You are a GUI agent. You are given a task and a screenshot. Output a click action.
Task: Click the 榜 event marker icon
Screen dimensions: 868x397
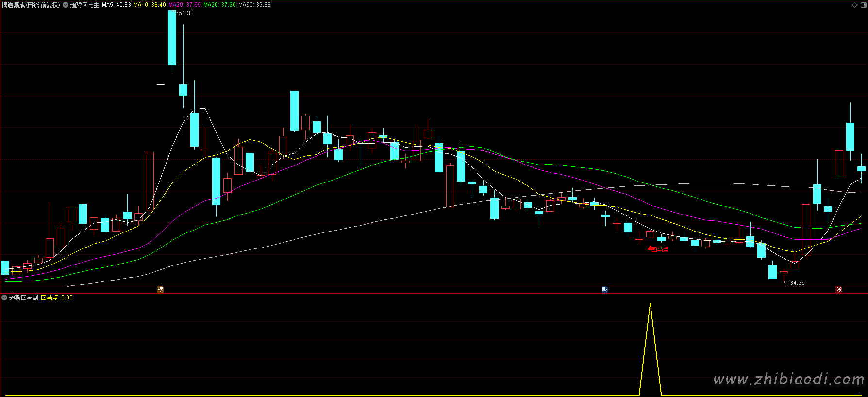pyautogui.click(x=160, y=290)
